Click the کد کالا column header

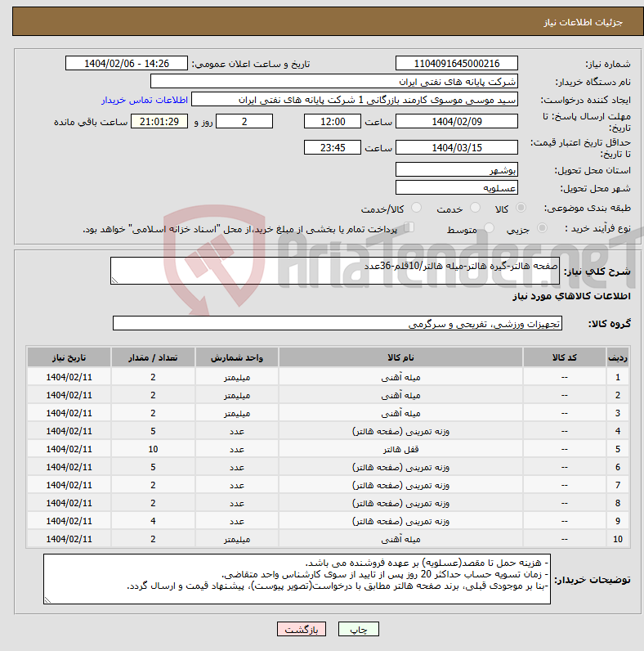(565, 357)
